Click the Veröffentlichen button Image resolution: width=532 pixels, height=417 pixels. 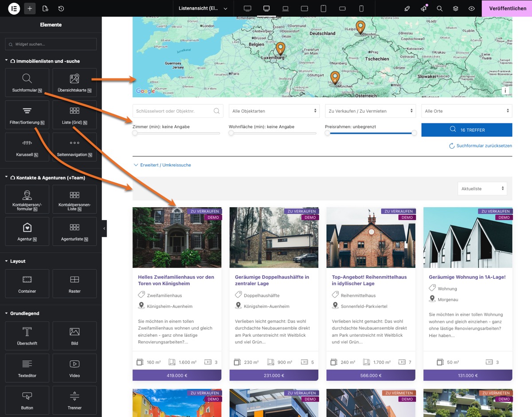[507, 8]
